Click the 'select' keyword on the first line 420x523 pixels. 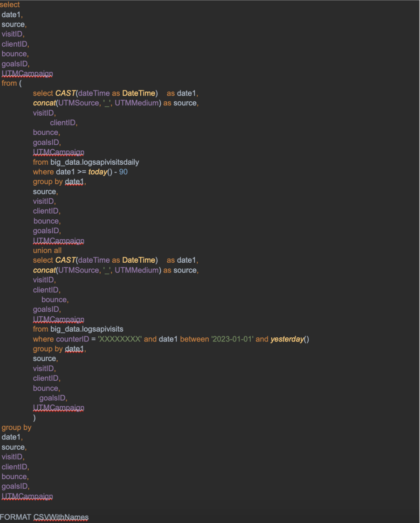click(10, 5)
